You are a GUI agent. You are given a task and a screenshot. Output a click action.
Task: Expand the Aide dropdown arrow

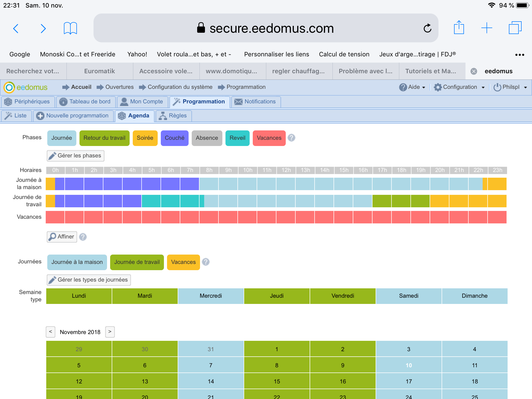coord(424,88)
